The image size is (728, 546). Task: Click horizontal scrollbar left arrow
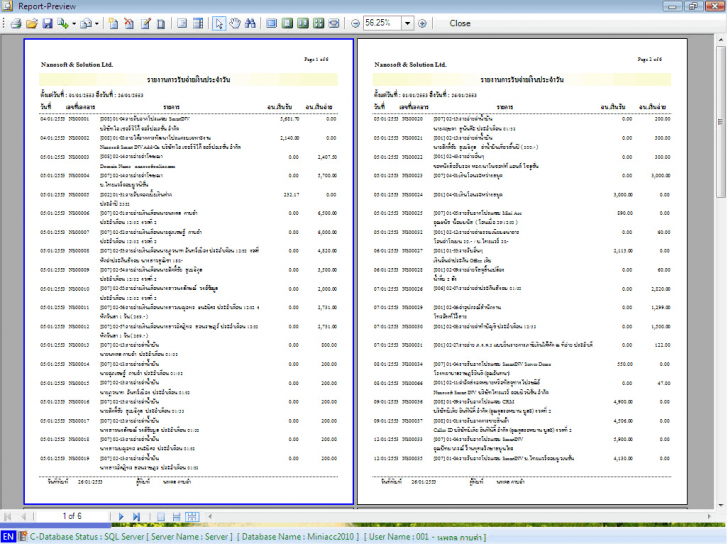click(x=210, y=516)
